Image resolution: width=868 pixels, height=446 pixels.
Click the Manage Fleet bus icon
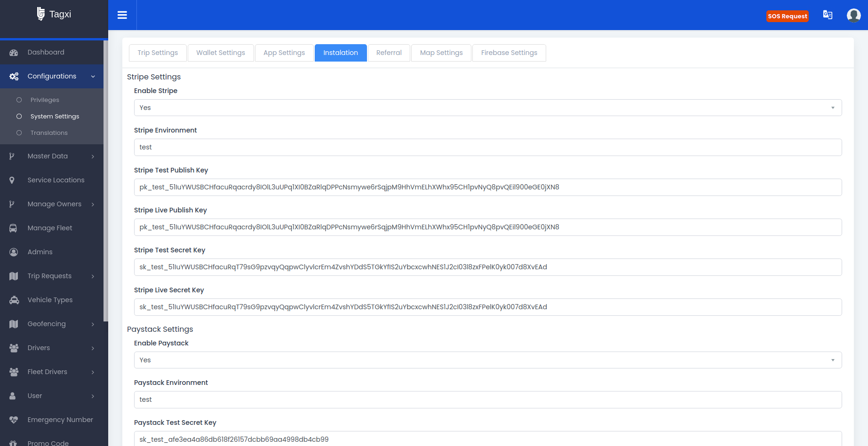pos(13,228)
